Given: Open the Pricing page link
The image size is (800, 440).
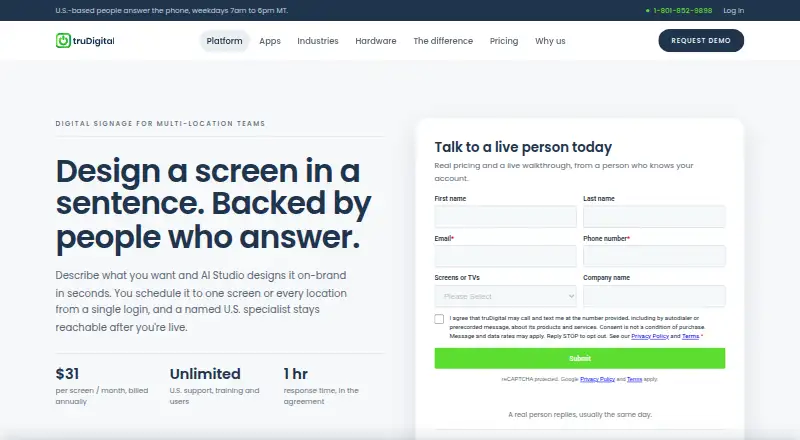Looking at the screenshot, I should pyautogui.click(x=504, y=41).
